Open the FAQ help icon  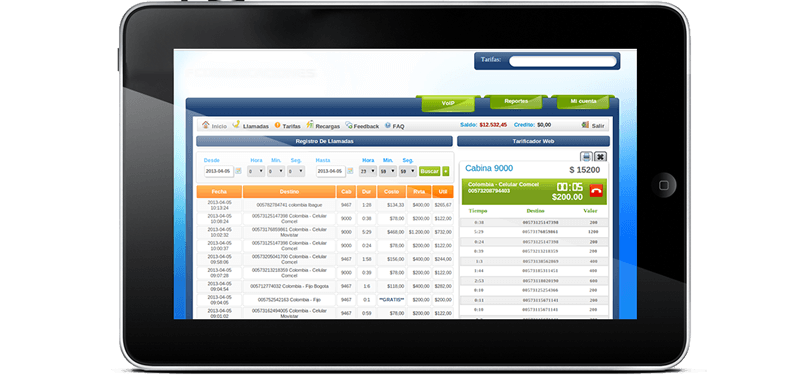[x=388, y=125]
